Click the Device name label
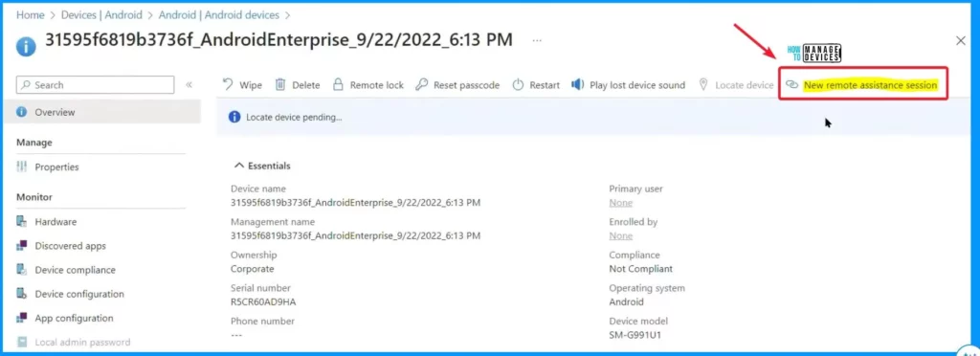The height and width of the screenshot is (356, 980). click(258, 189)
